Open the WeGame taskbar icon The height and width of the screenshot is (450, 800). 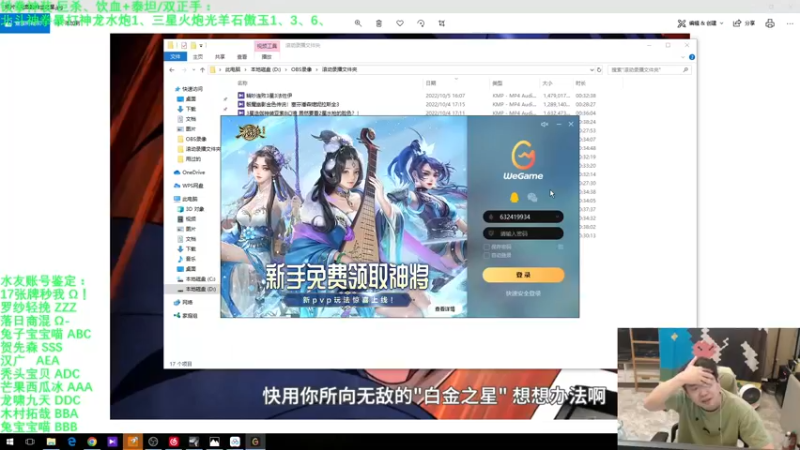pos(255,442)
